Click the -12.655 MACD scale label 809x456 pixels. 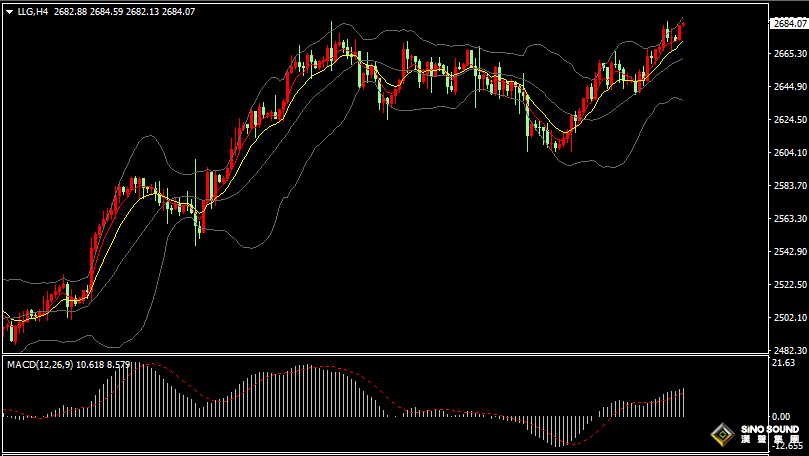pyautogui.click(x=787, y=447)
